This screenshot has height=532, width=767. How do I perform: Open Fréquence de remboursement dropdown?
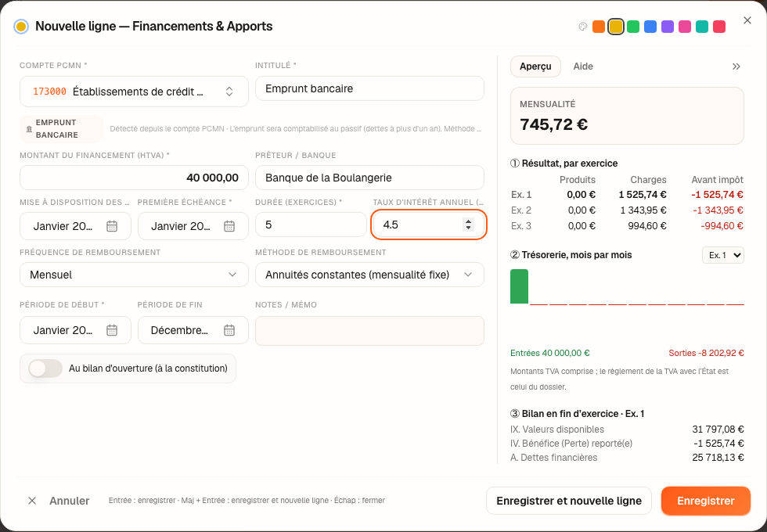point(134,275)
